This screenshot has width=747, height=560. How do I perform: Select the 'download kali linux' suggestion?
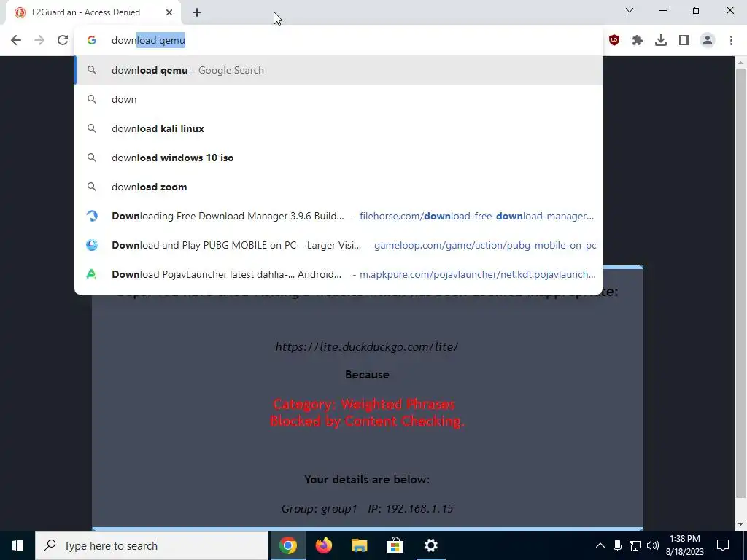(338, 128)
